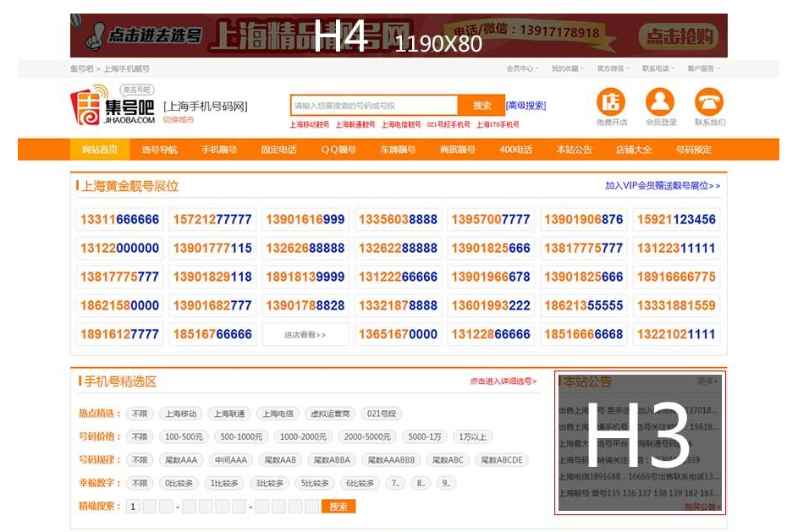Image resolution: width=798 pixels, height=532 pixels.
Task: Select the number 13262688888
Action: point(305,248)
